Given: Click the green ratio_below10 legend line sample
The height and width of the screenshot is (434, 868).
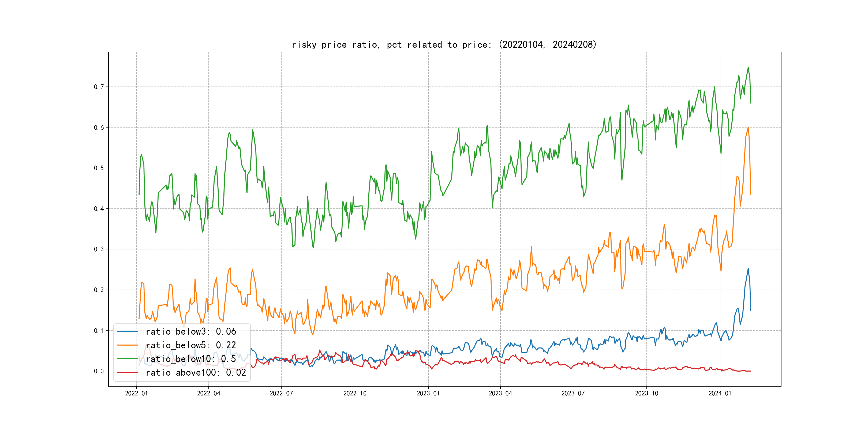Looking at the screenshot, I should pyautogui.click(x=127, y=359).
